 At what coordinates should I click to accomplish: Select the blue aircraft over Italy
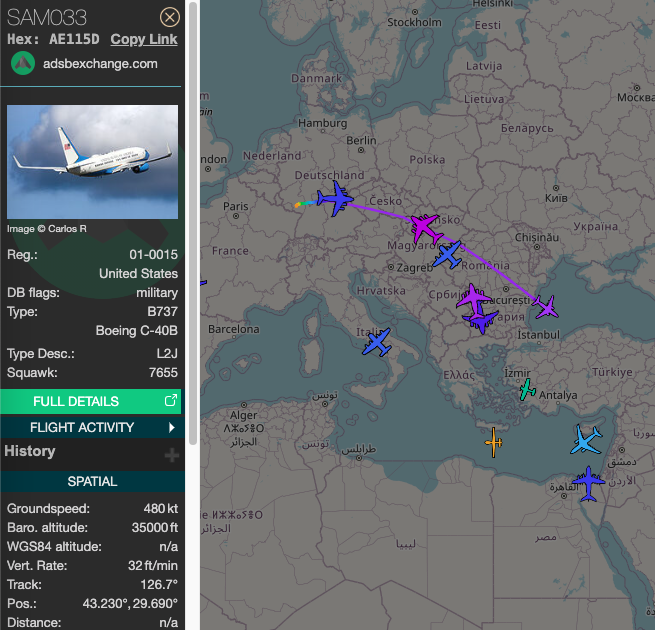[377, 343]
